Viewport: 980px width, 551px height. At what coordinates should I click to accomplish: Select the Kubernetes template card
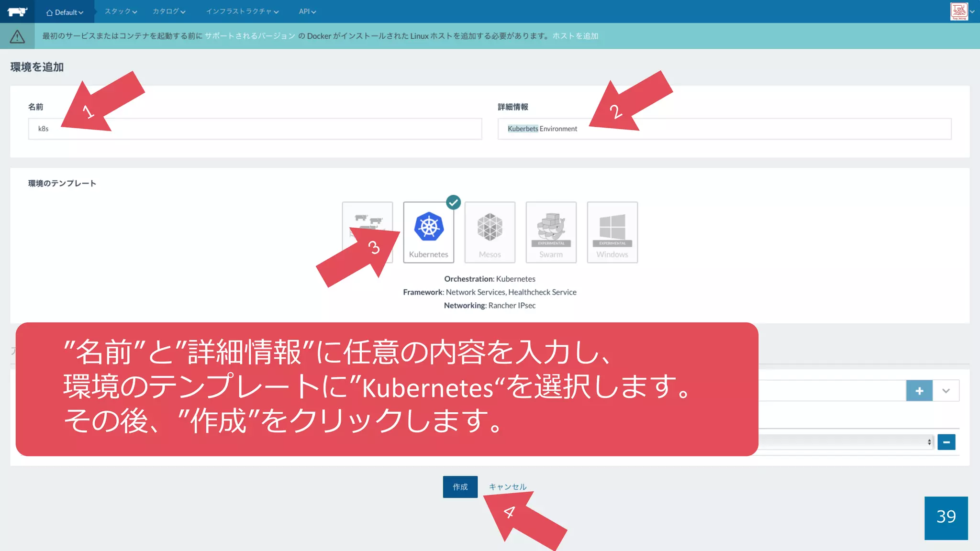pyautogui.click(x=428, y=232)
